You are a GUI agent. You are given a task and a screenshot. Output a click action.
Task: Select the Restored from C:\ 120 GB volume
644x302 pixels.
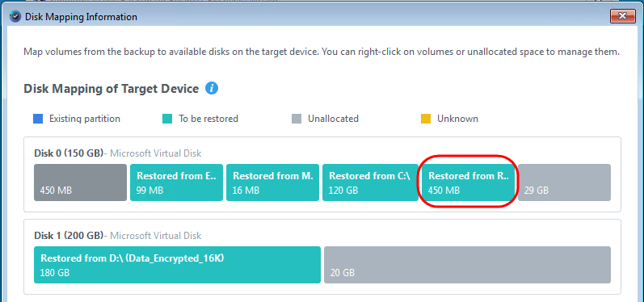[368, 182]
